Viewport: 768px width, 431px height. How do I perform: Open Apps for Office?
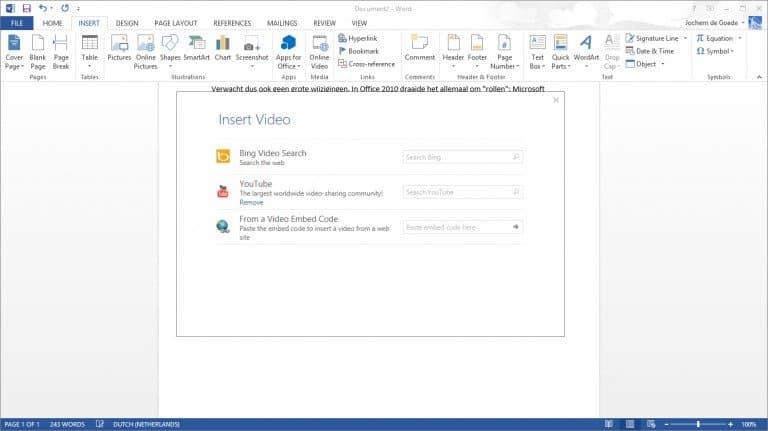tap(288, 52)
